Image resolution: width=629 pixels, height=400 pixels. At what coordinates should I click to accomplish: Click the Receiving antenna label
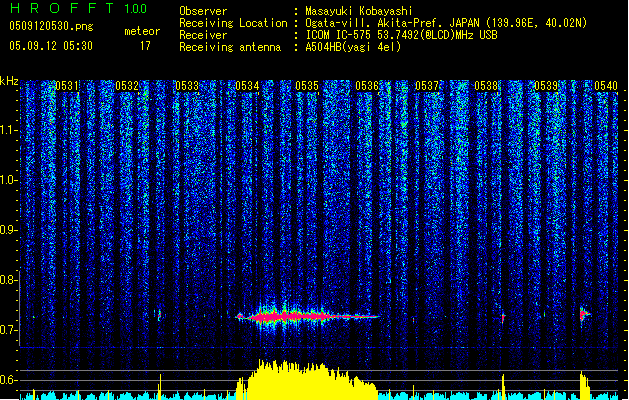coord(230,47)
